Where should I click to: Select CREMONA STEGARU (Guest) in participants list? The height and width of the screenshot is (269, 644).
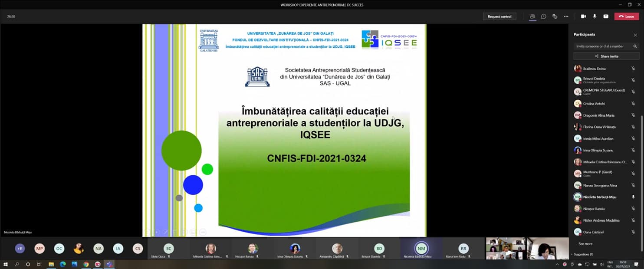606,92
